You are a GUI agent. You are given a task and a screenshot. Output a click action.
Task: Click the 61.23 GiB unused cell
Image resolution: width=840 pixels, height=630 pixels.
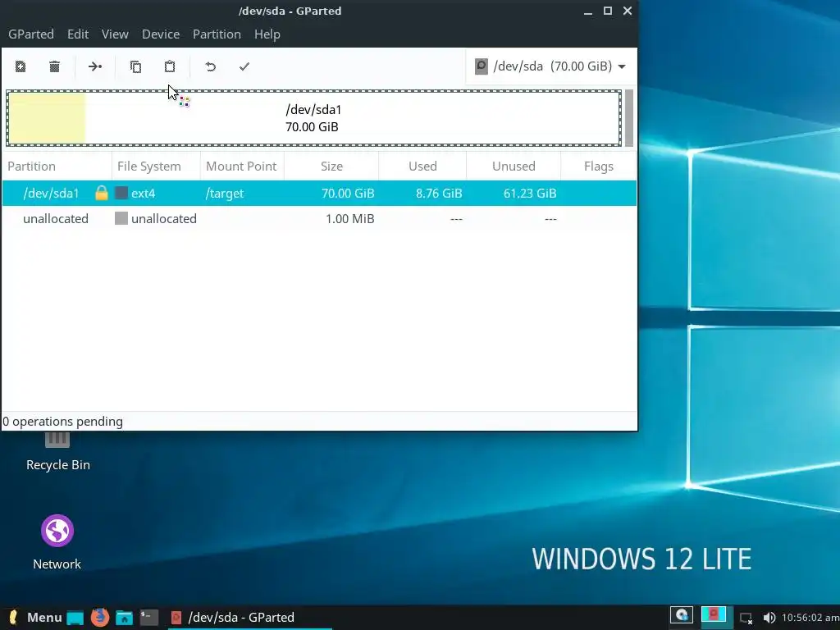click(x=530, y=194)
